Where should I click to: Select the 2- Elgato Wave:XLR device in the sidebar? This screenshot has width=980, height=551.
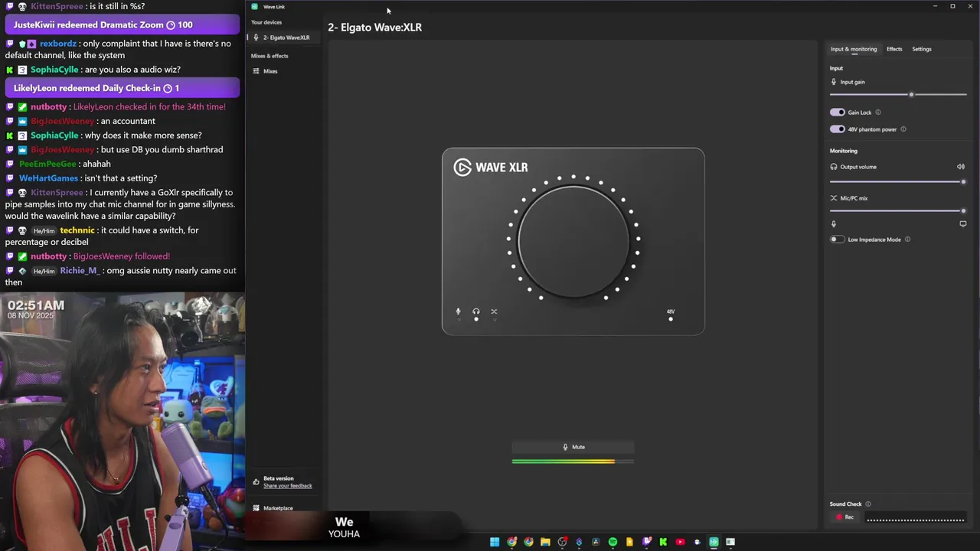click(283, 37)
